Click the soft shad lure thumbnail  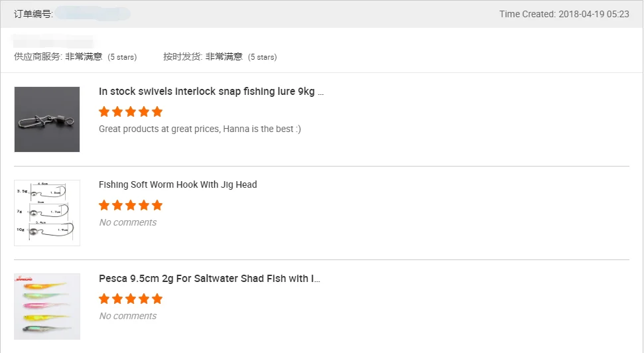pos(47,307)
